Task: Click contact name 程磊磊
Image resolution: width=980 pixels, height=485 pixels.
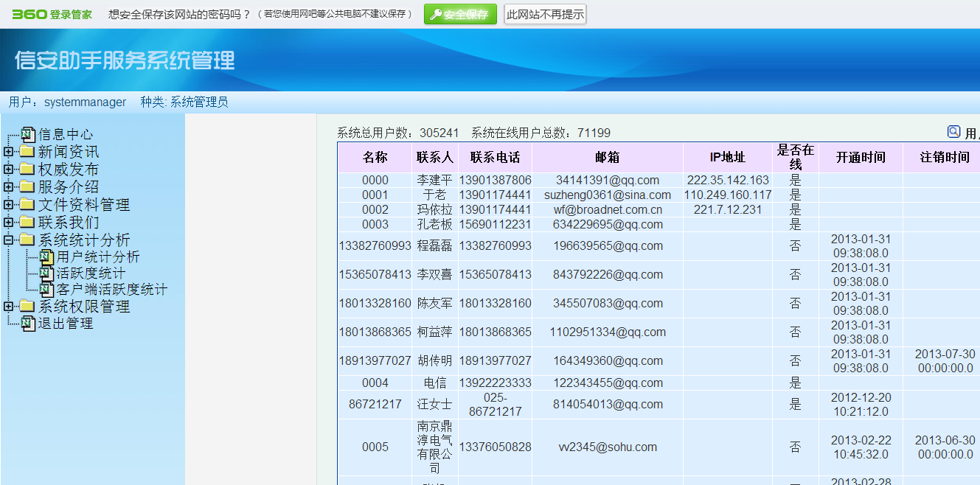Action: tap(435, 246)
